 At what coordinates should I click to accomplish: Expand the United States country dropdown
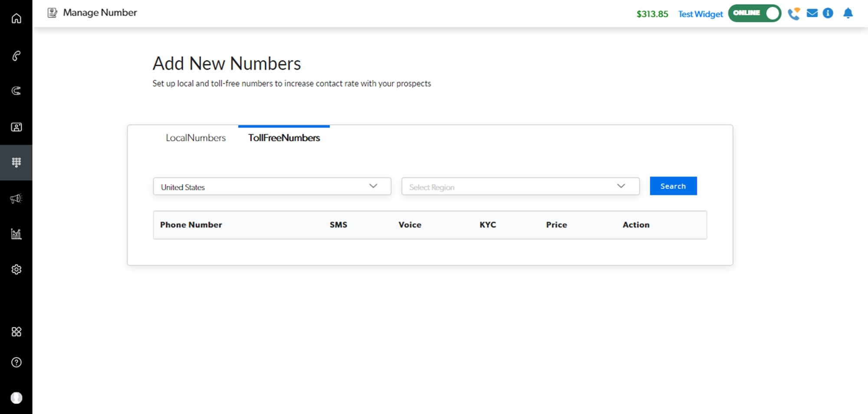[272, 187]
